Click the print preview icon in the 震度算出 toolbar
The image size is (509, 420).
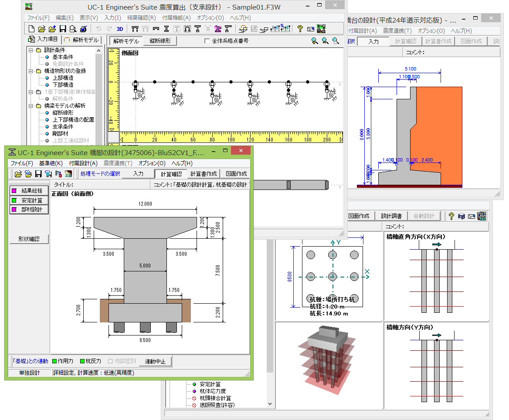(73, 29)
